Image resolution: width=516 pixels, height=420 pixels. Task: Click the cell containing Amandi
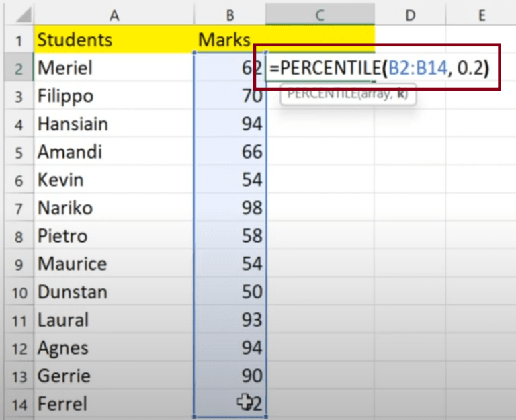(114, 152)
